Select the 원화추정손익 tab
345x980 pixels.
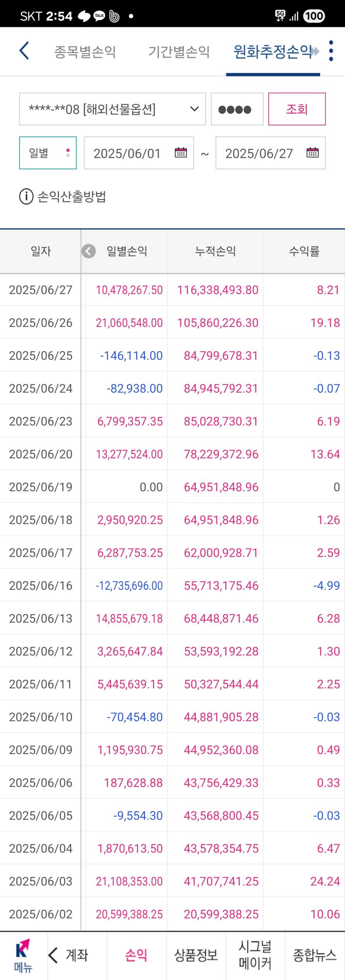point(273,52)
